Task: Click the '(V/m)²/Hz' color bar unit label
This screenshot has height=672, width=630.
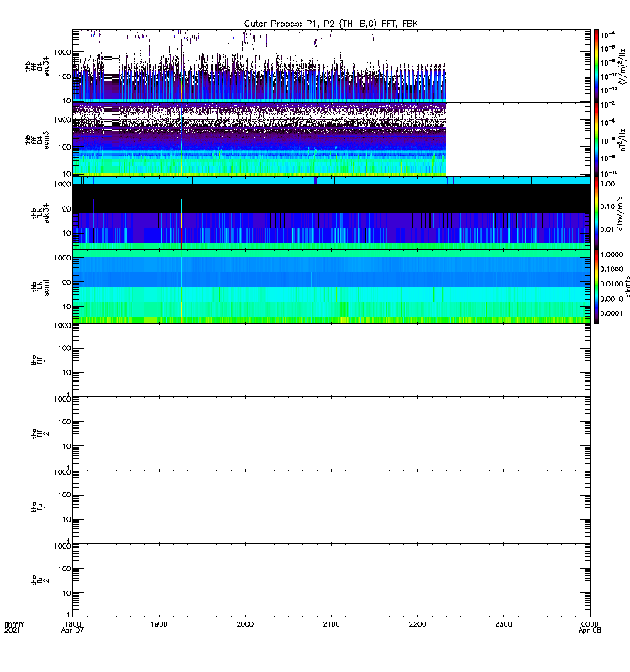Action: (x=622, y=66)
